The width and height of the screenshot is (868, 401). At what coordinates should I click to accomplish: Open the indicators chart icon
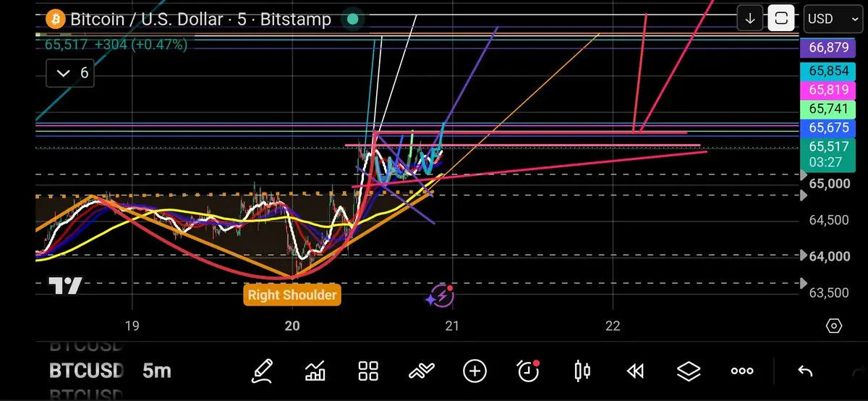coord(315,371)
